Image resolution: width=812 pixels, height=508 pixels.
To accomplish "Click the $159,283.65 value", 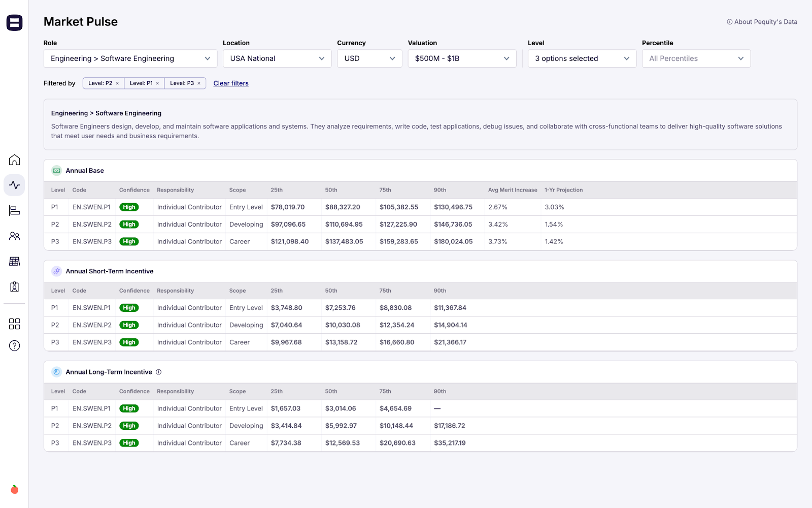I will [399, 242].
